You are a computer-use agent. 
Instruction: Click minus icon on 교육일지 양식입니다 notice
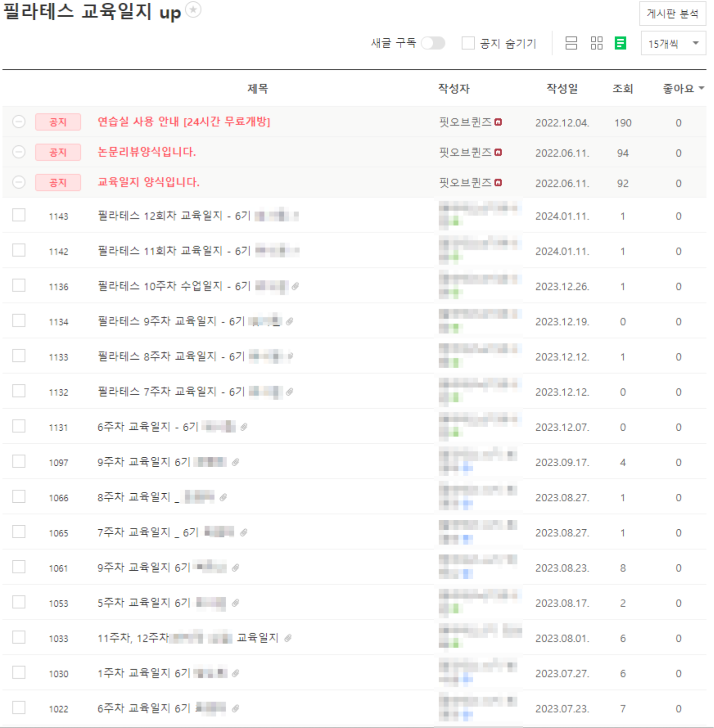point(19,182)
